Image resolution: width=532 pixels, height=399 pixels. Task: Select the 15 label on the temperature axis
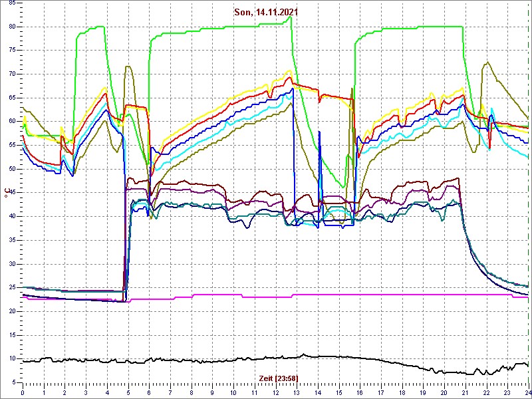click(11, 335)
